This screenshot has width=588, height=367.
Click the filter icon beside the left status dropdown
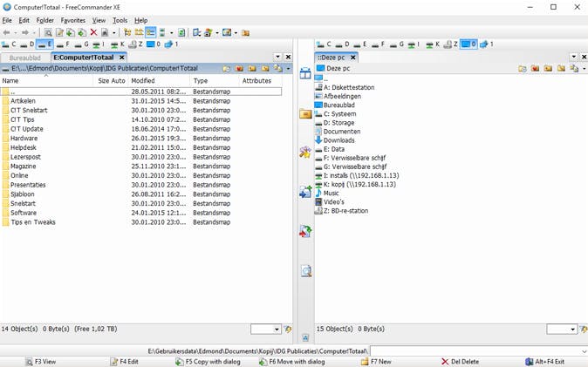[288, 330]
